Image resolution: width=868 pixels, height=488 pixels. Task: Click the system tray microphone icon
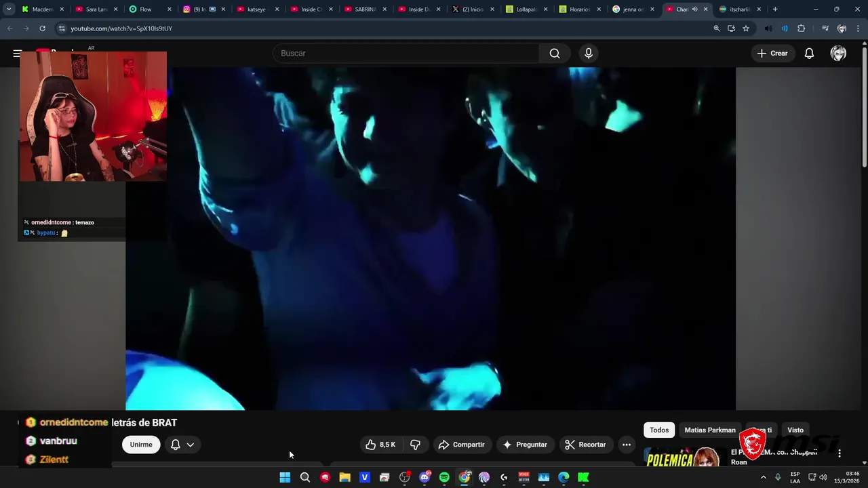(778, 477)
